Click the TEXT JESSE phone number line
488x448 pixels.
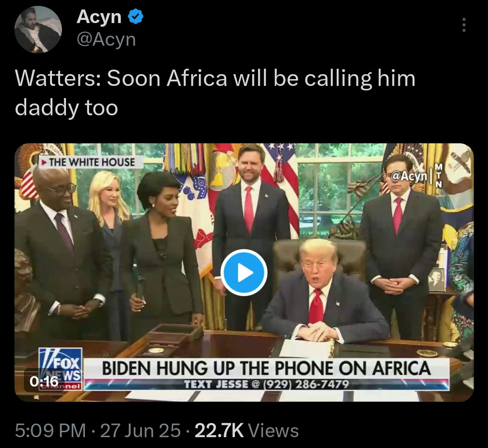[267, 384]
